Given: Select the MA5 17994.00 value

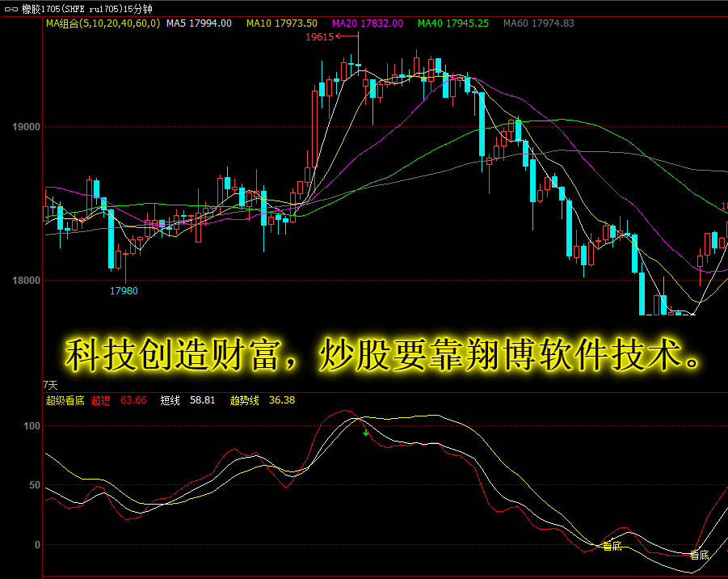Looking at the screenshot, I should click(199, 23).
